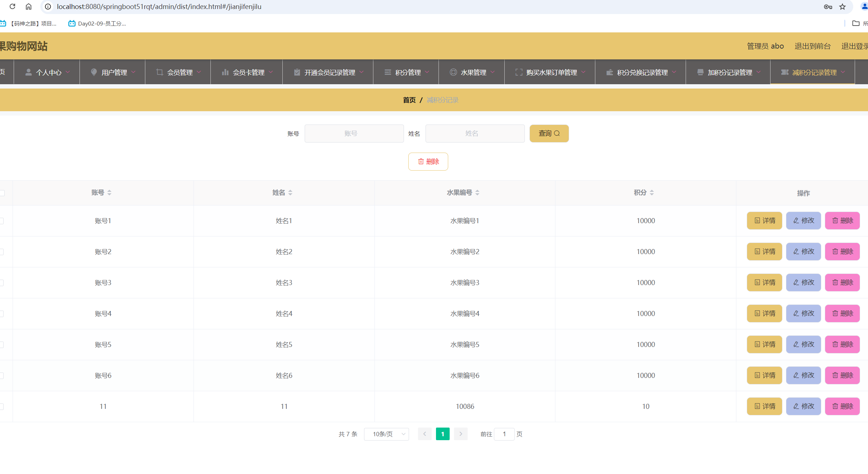Click the 查询 search button
The width and height of the screenshot is (868, 474).
point(549,134)
